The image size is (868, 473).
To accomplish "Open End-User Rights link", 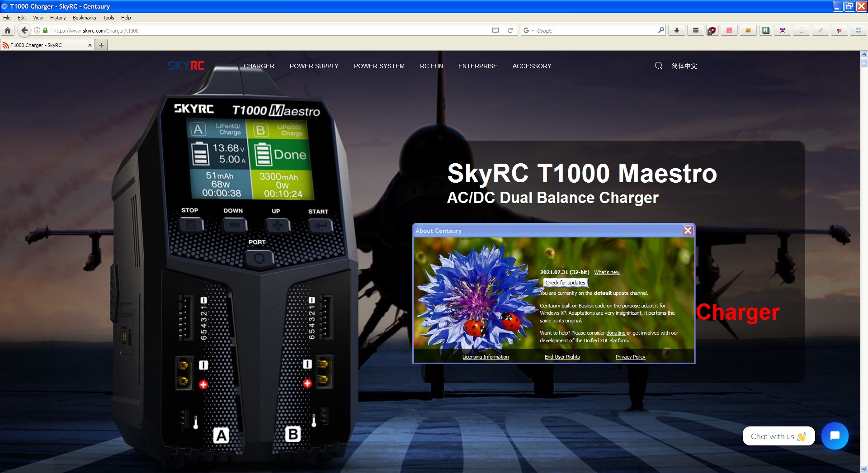I will click(x=562, y=357).
